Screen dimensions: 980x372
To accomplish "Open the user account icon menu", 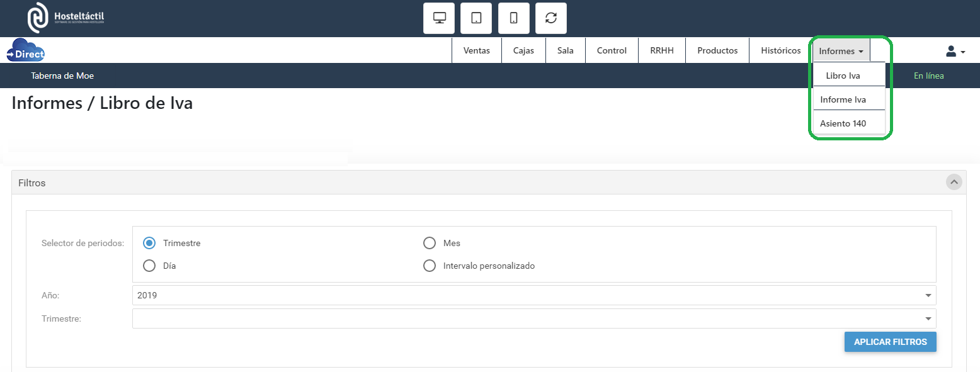I will point(955,52).
